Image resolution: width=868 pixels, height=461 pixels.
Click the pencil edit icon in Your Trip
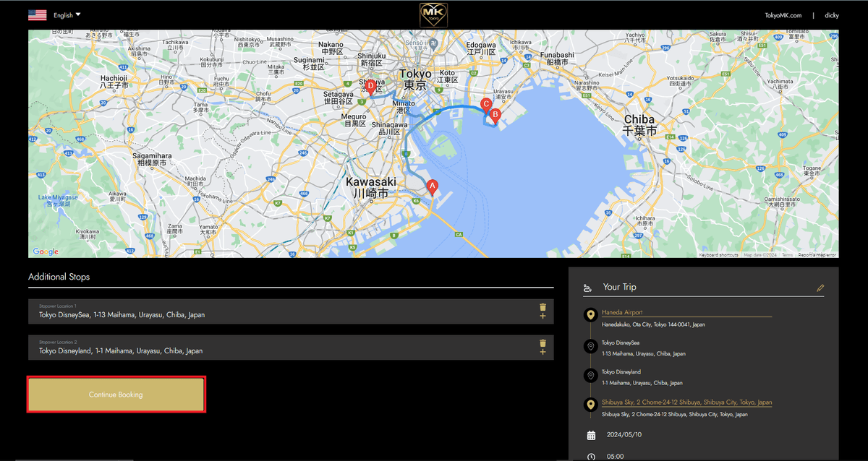(x=820, y=288)
